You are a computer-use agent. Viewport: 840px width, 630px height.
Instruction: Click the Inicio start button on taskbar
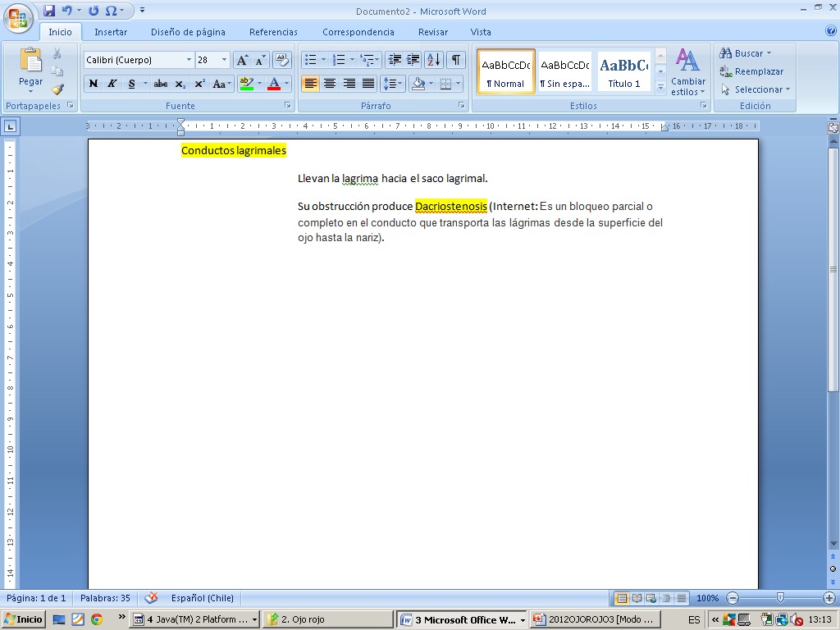[24, 619]
